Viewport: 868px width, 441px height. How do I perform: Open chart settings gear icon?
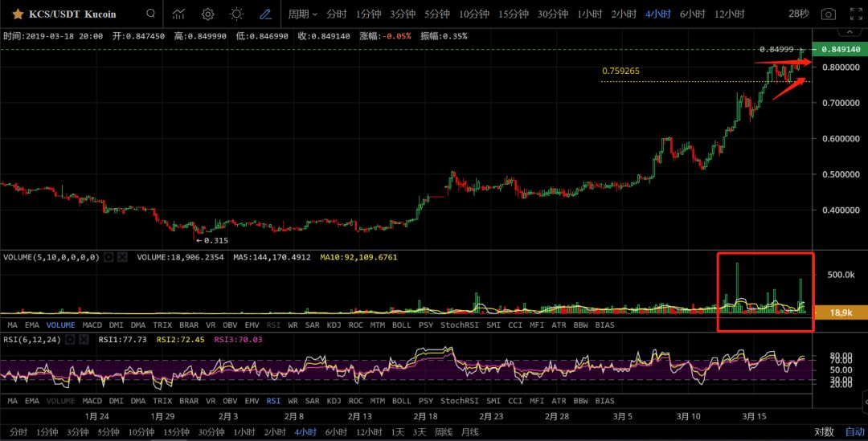point(207,14)
